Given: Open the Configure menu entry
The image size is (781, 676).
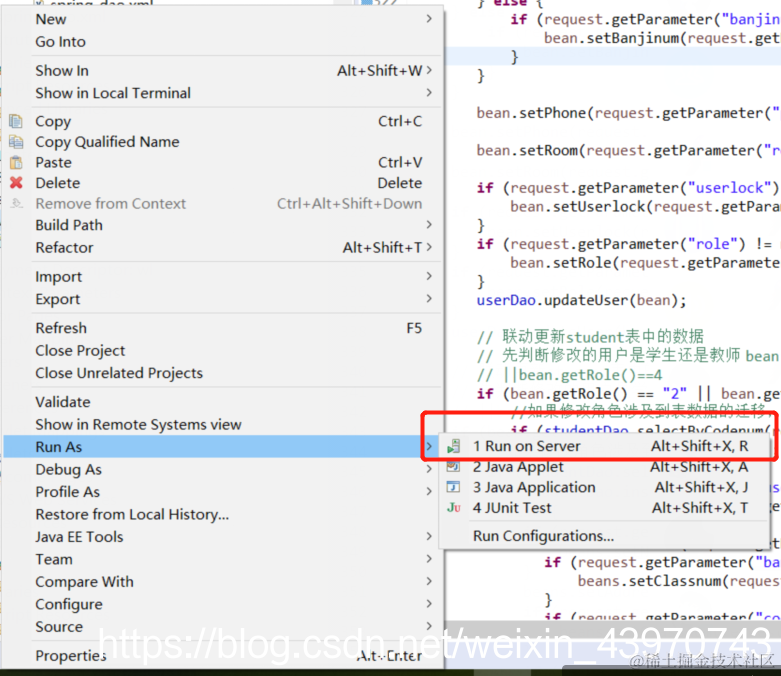Looking at the screenshot, I should [222, 603].
